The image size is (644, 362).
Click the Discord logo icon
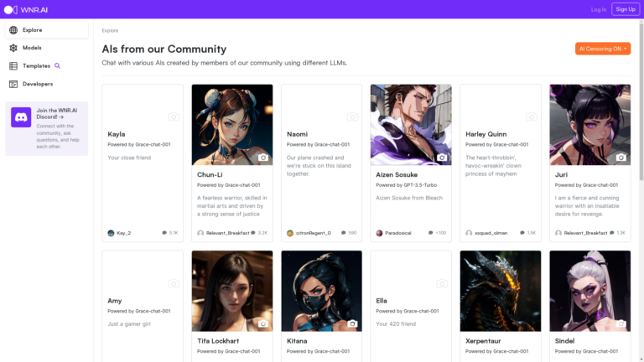pyautogui.click(x=21, y=117)
